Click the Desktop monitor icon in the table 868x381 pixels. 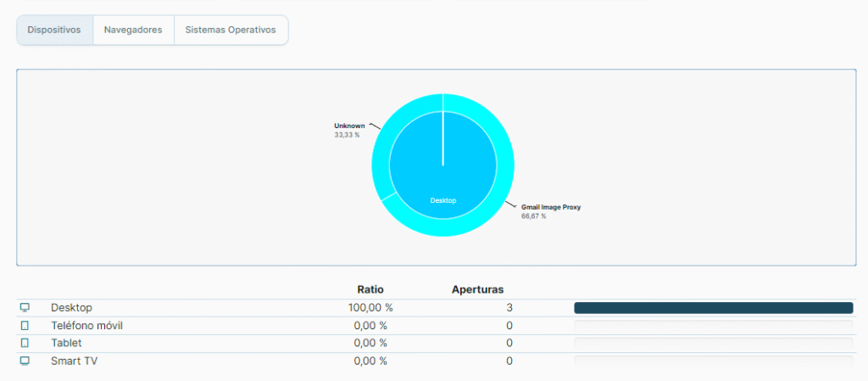(25, 307)
